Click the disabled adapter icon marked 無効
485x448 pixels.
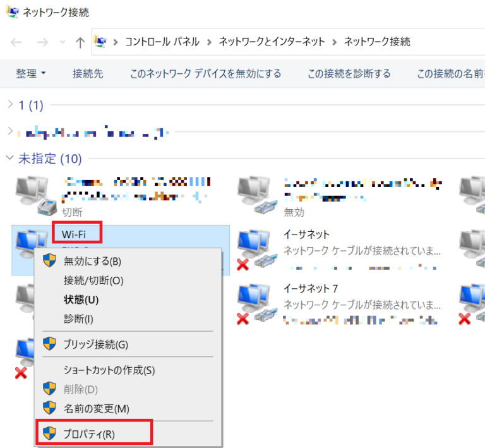pyautogui.click(x=256, y=196)
